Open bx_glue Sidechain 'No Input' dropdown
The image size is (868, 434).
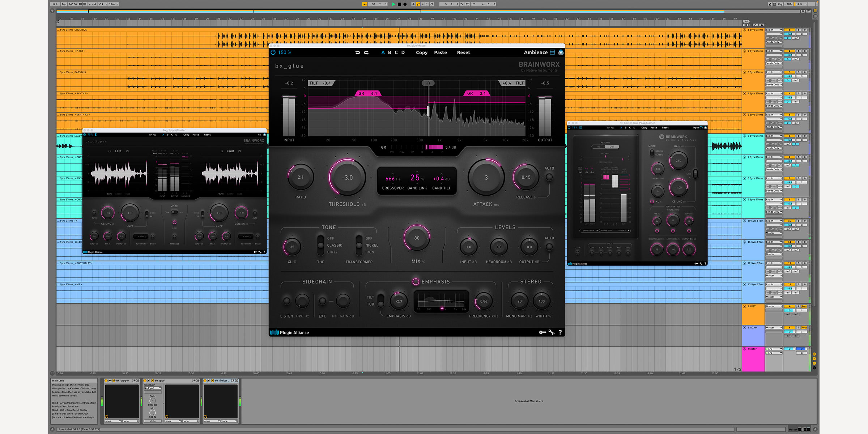point(153,388)
